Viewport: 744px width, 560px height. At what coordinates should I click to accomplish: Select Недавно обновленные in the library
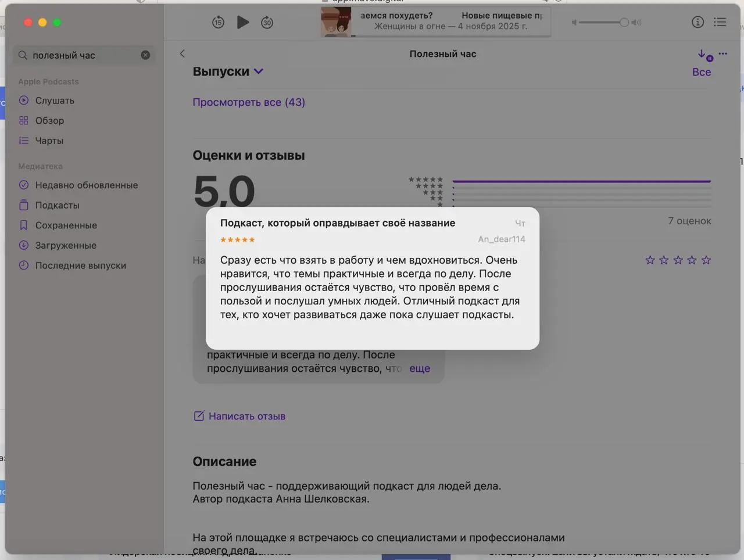pos(87,185)
